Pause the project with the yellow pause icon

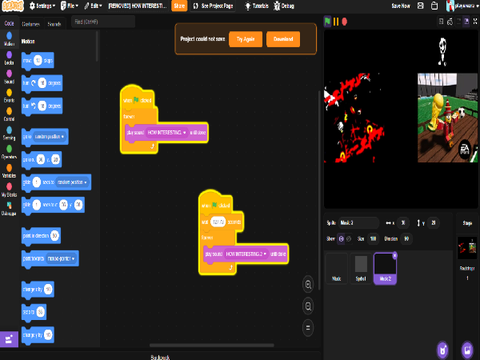point(336,22)
